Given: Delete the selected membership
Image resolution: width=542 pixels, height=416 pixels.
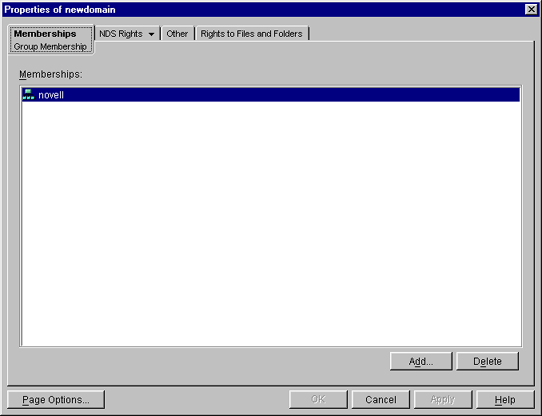Looking at the screenshot, I should [487, 361].
